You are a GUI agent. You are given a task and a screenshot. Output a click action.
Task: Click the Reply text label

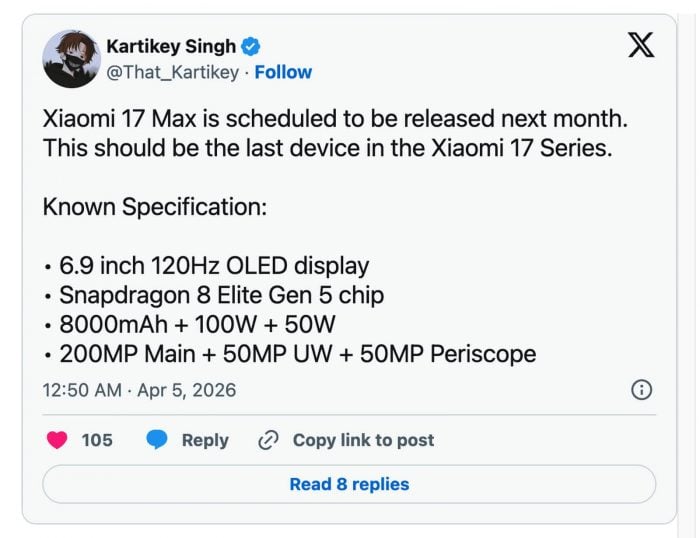click(x=205, y=440)
